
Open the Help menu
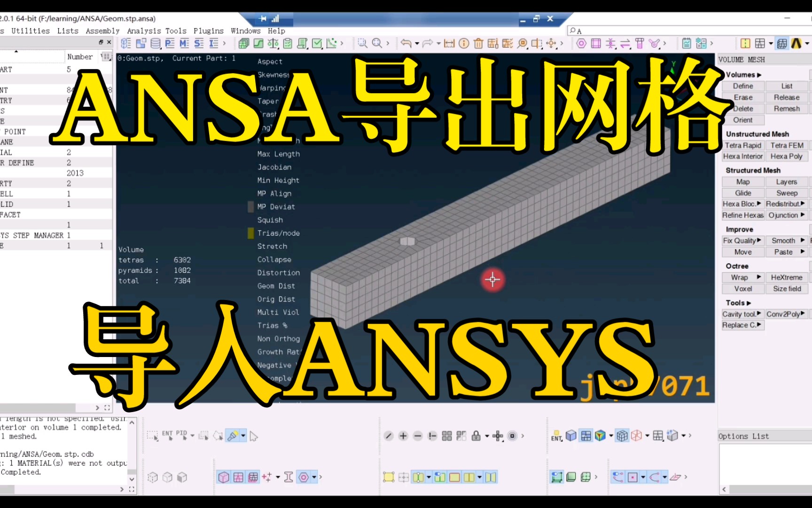[276, 31]
